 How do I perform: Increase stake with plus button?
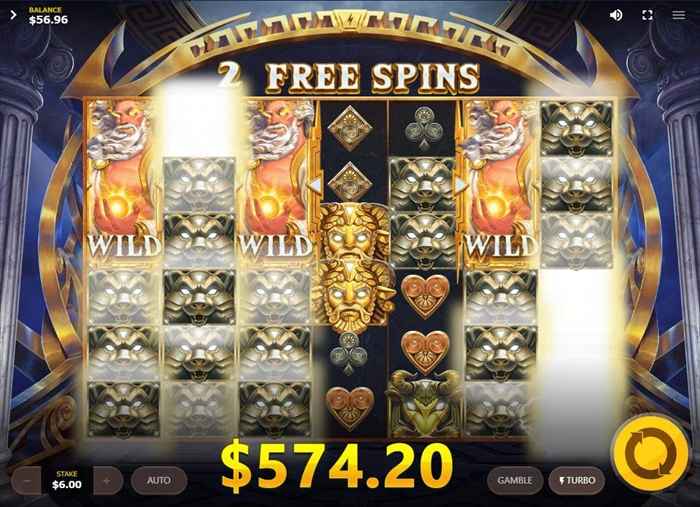(108, 481)
